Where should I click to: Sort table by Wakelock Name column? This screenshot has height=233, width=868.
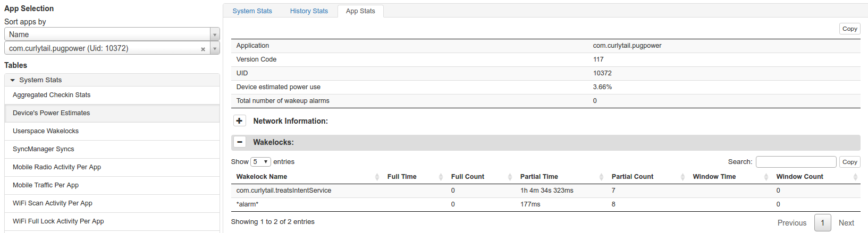(262, 177)
